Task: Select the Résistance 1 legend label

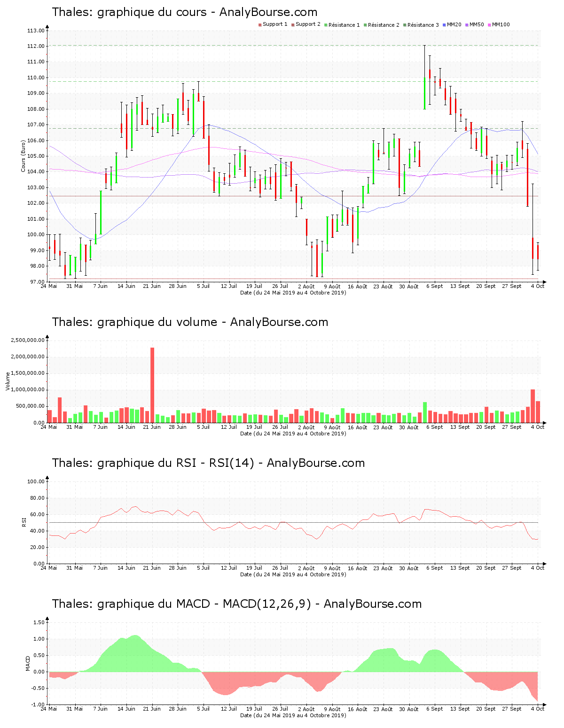Action: click(x=344, y=25)
